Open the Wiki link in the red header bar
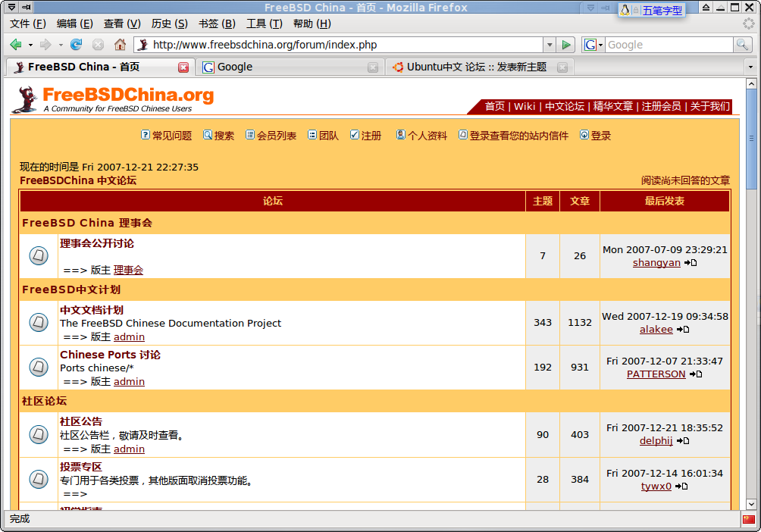The width and height of the screenshot is (761, 532). 525,106
